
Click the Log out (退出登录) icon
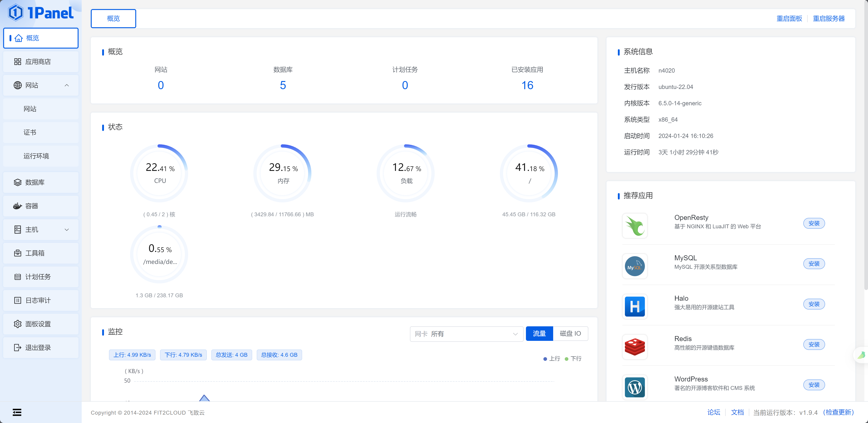tap(17, 347)
